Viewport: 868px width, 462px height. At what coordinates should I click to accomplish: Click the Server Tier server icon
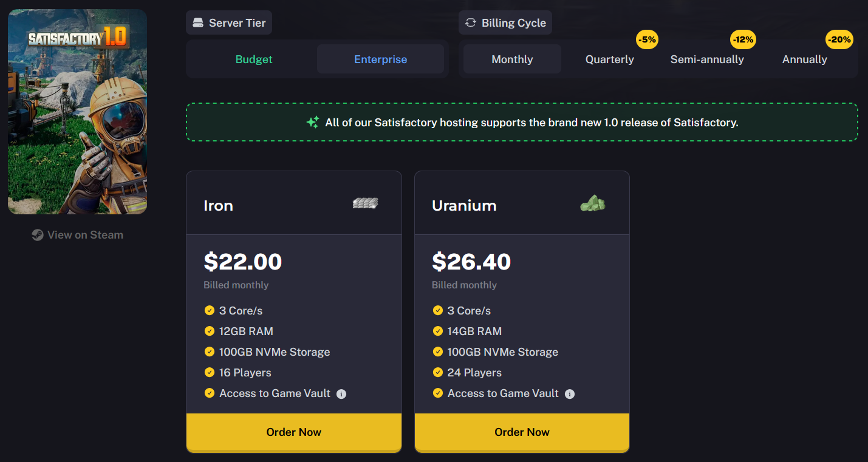tap(197, 23)
